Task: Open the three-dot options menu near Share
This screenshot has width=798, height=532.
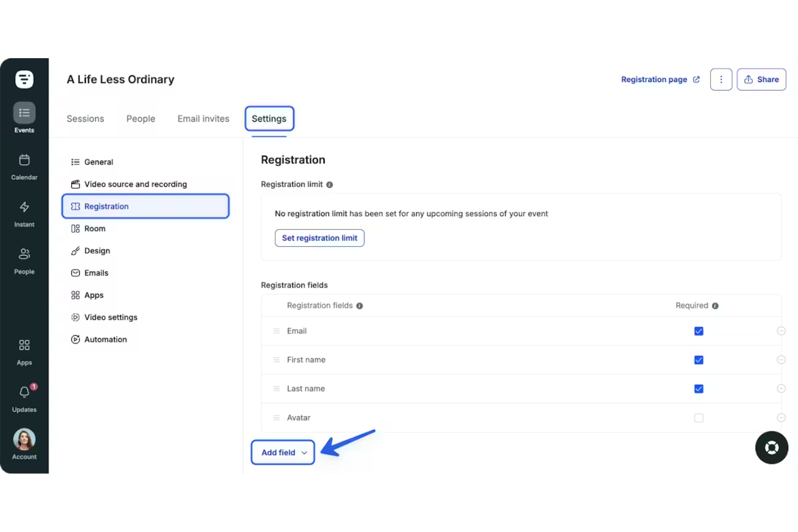Action: click(x=721, y=79)
